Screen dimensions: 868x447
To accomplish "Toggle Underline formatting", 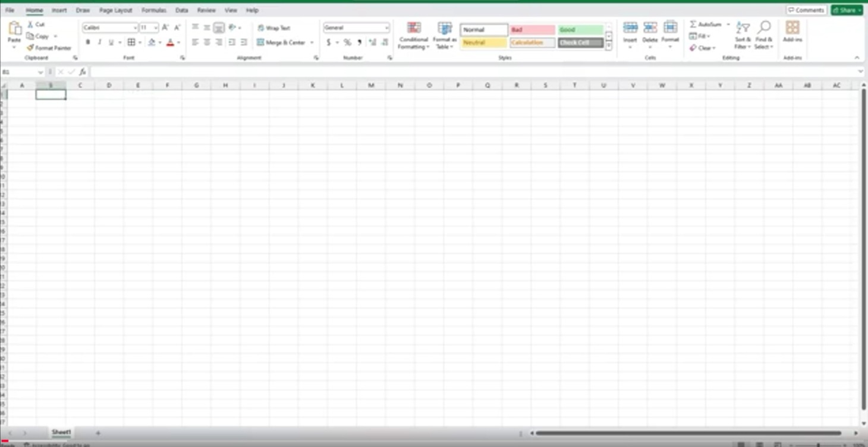I will coord(111,42).
